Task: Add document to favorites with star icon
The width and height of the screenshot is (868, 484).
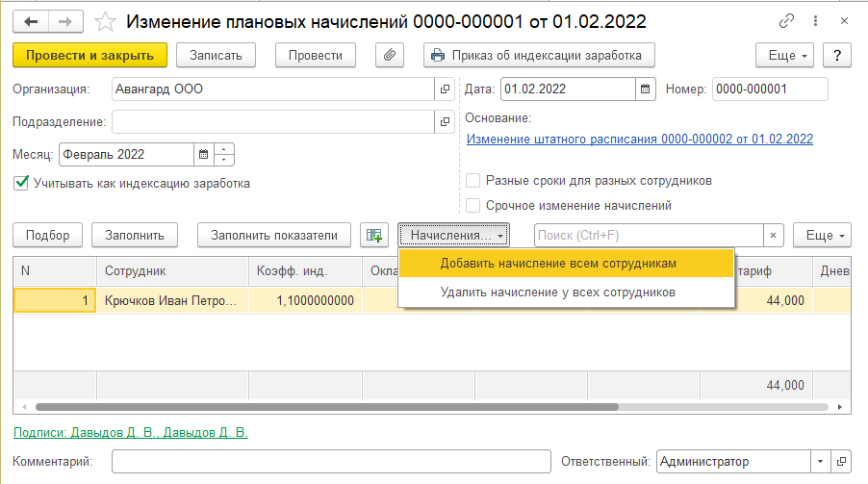Action: click(x=107, y=21)
